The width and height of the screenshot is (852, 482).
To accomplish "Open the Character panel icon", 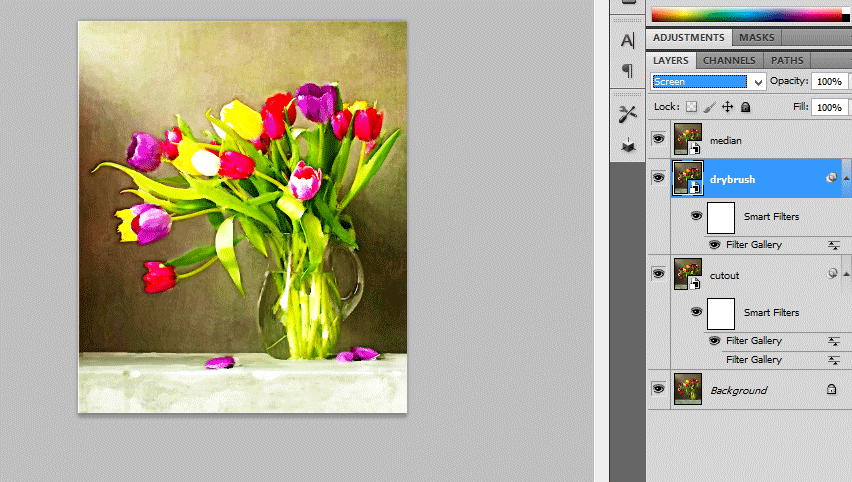I will point(628,41).
